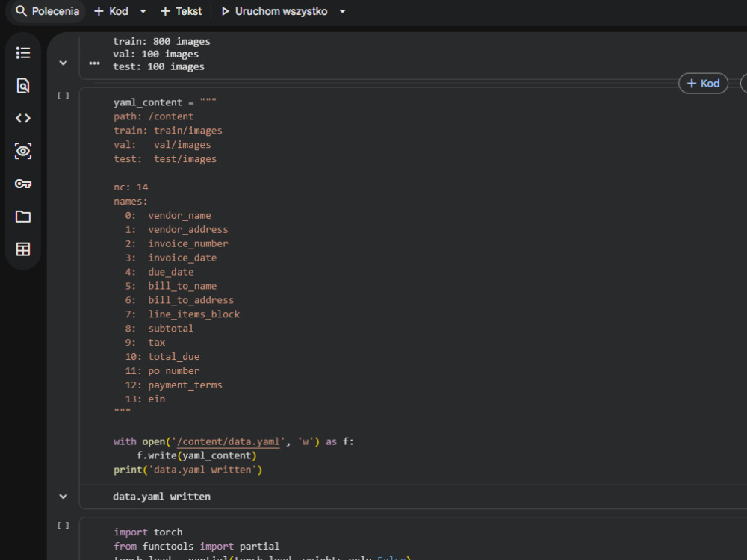The width and height of the screenshot is (747, 560).
Task: Click on the 'total_due' class entry
Action: [174, 357]
